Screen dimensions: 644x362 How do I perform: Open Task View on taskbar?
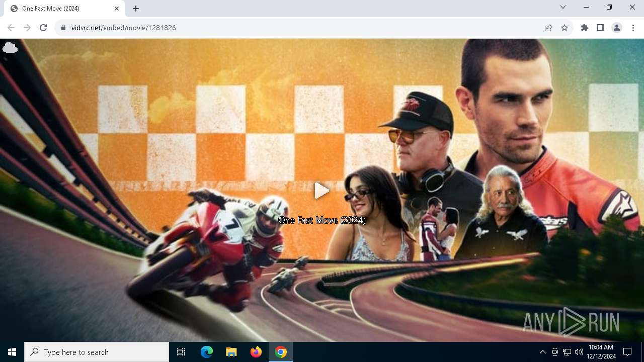click(181, 352)
